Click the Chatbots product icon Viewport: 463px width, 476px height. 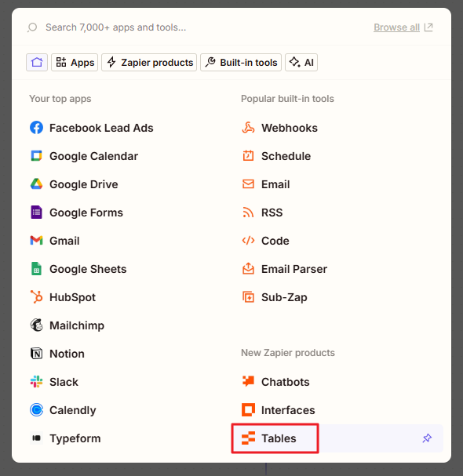(x=248, y=382)
